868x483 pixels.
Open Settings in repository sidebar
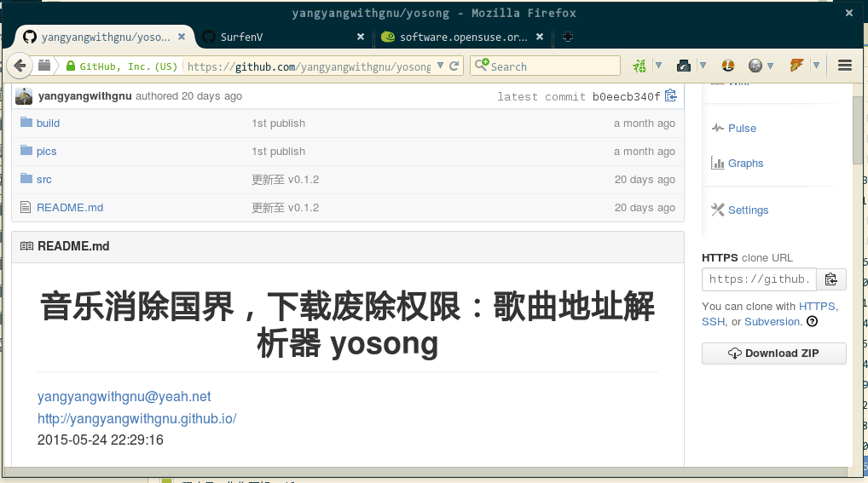tap(748, 210)
